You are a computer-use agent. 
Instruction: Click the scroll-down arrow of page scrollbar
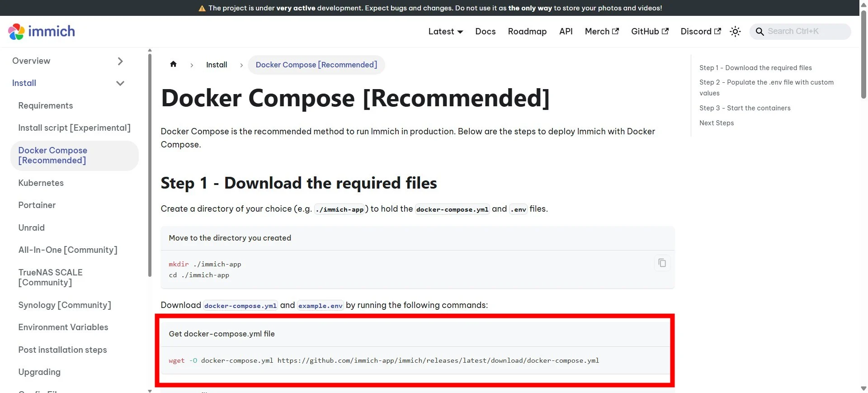[863, 388]
